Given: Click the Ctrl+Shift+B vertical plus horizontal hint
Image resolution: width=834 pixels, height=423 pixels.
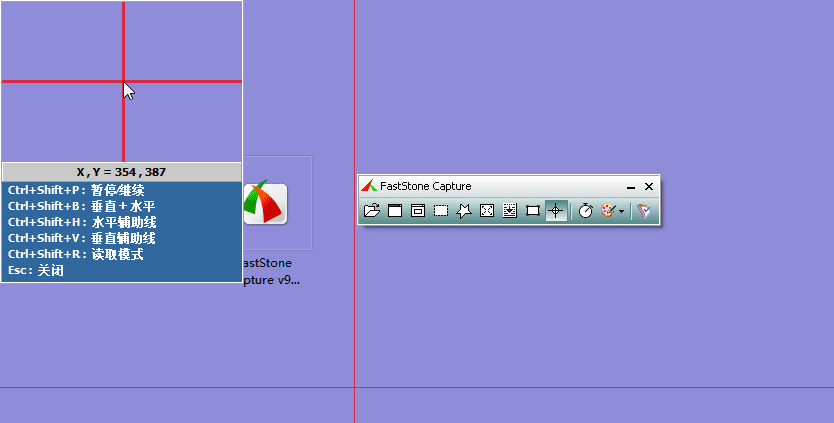Looking at the screenshot, I should point(81,206).
